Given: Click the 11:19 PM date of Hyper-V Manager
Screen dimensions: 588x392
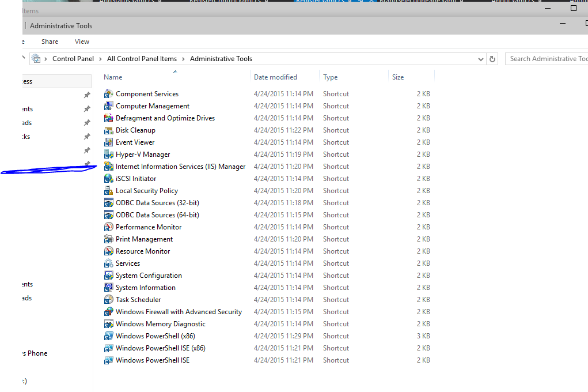Looking at the screenshot, I should coord(283,154).
